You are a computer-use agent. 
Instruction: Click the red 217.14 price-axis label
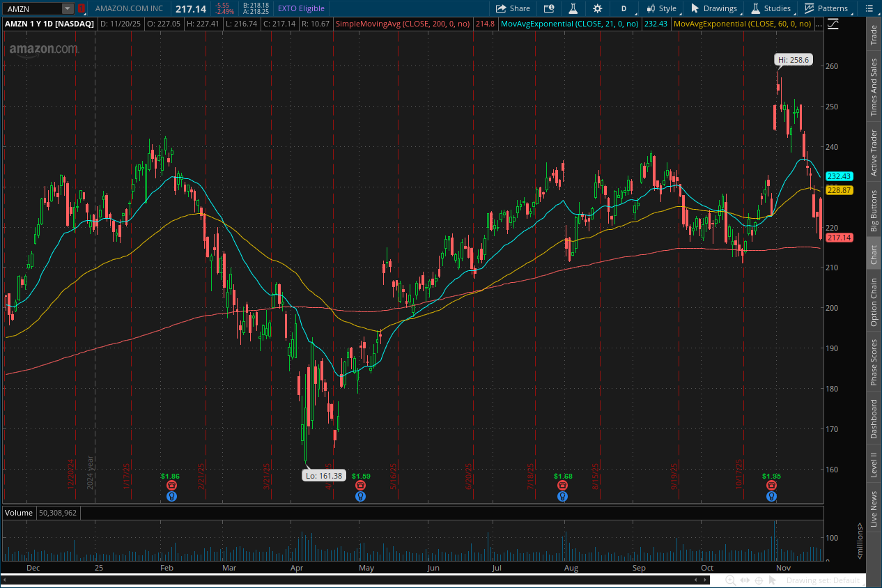tap(839, 238)
